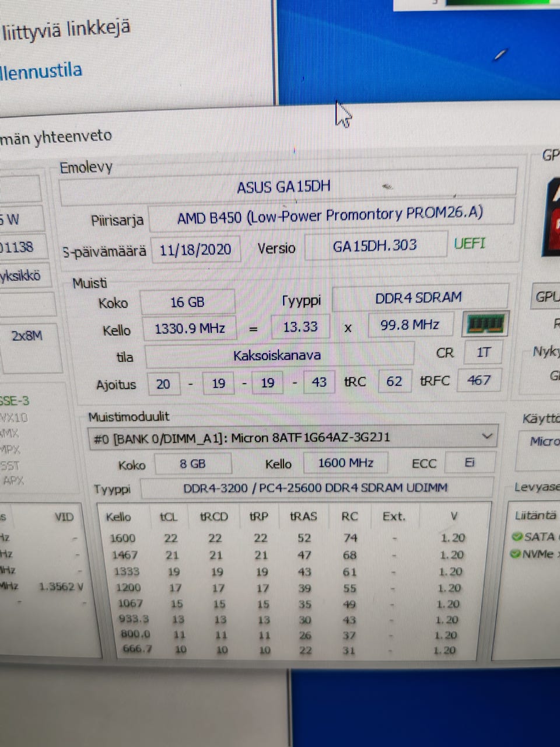Click the tRC value 62
This screenshot has height=747, width=560.
tap(394, 381)
